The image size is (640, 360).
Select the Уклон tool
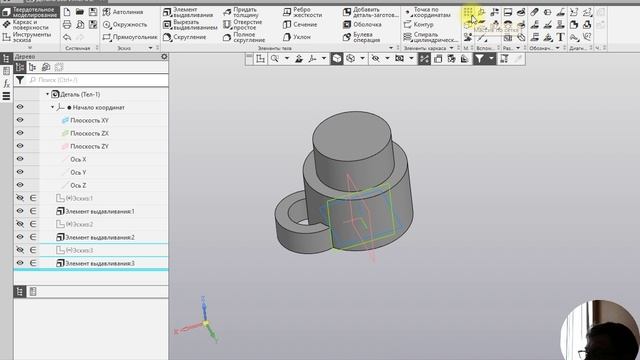click(297, 37)
